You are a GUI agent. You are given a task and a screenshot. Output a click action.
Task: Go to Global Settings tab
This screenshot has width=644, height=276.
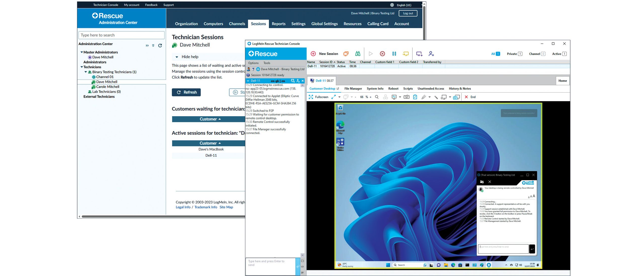[325, 24]
